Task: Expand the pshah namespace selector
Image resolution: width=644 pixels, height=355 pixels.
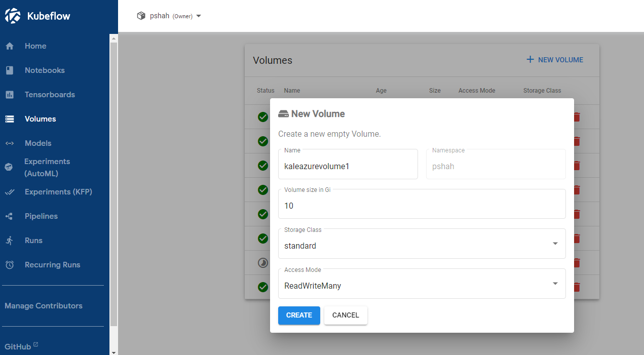Action: 199,16
